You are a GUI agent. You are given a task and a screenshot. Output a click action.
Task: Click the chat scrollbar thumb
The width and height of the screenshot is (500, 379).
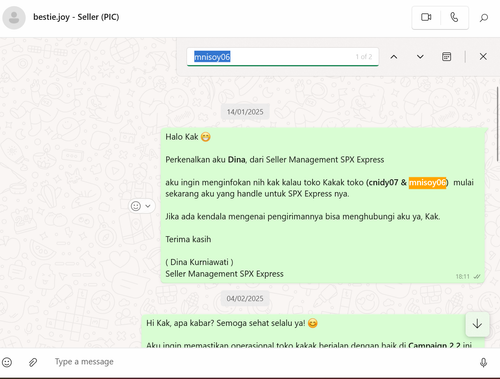(498, 125)
